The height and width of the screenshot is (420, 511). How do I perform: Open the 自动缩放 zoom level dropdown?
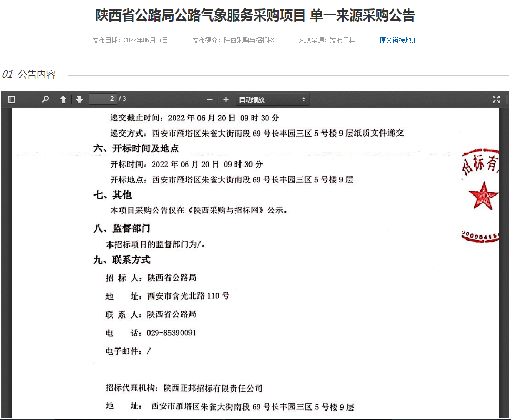(x=272, y=99)
